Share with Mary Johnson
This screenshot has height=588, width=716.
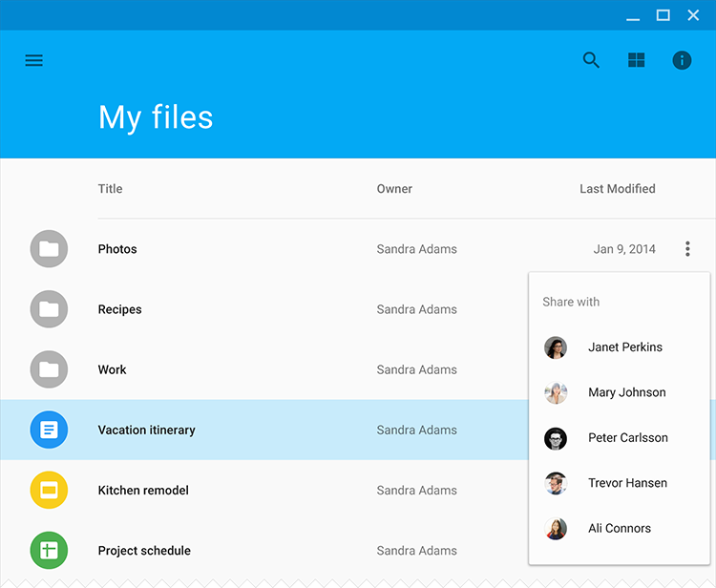click(619, 392)
